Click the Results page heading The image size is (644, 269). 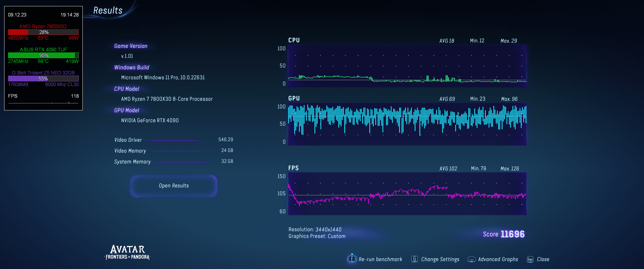108,10
